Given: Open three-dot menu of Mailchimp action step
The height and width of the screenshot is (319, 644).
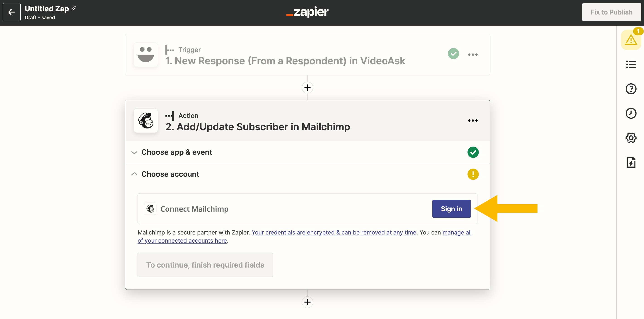Looking at the screenshot, I should click(x=473, y=121).
